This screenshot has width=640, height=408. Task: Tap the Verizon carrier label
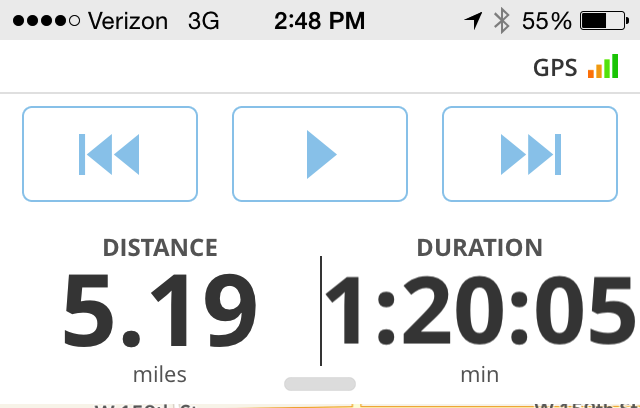tap(128, 21)
